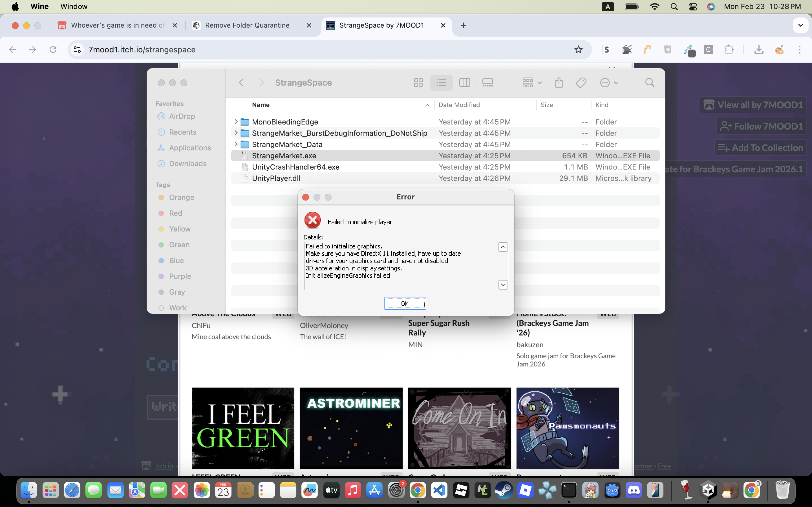Open the Window menu in menu bar
This screenshot has width=812, height=507.
tap(74, 6)
